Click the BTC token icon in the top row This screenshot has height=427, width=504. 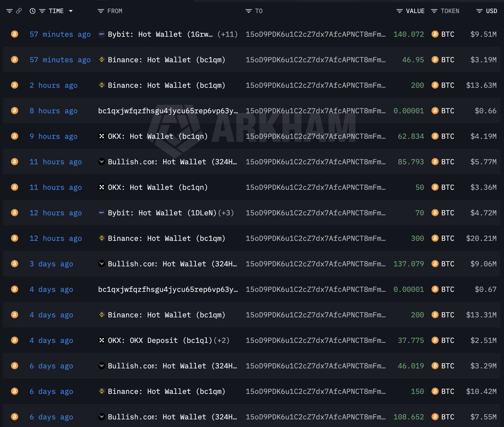(435, 34)
